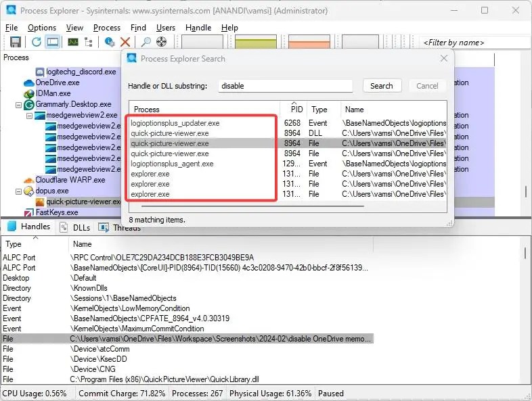Image resolution: width=532 pixels, height=401 pixels.
Task: Click the Handle or DLL substring field
Action: (286, 86)
